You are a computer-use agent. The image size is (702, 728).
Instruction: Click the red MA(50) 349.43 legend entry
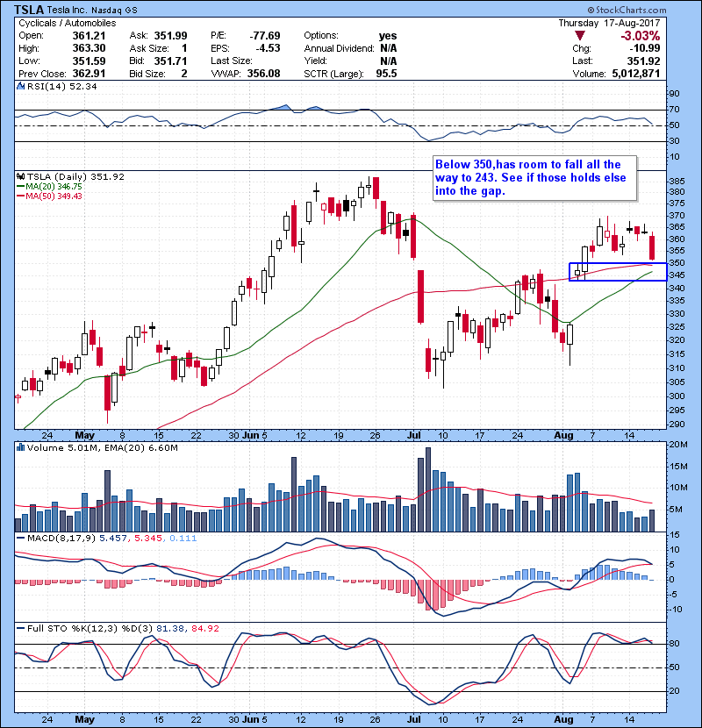49,196
